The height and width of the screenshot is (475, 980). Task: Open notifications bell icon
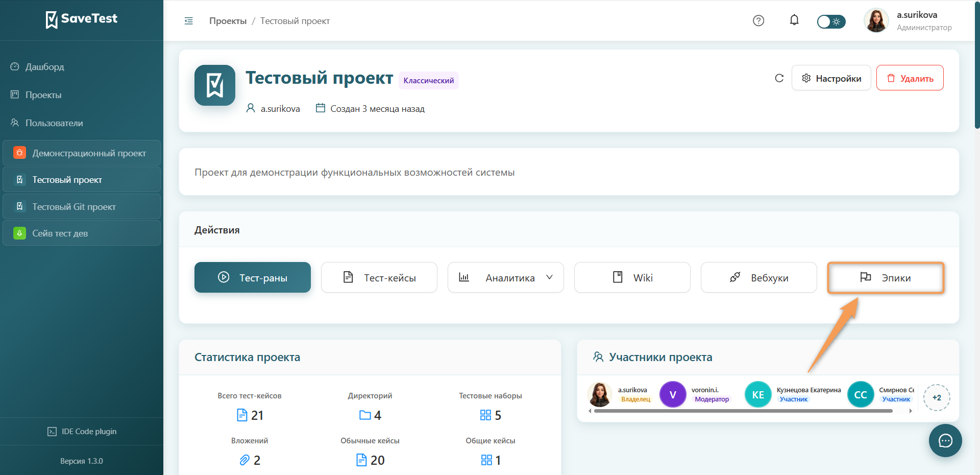(x=794, y=20)
